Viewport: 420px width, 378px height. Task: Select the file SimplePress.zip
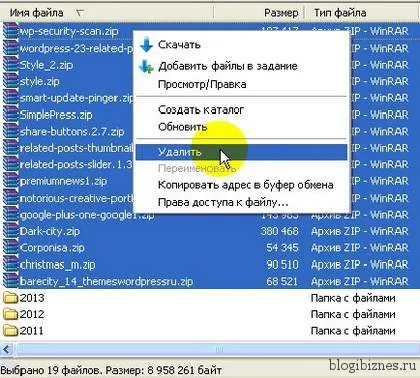(x=56, y=115)
